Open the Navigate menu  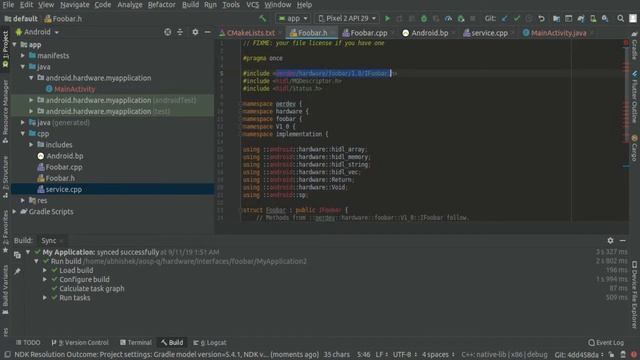(75, 5)
